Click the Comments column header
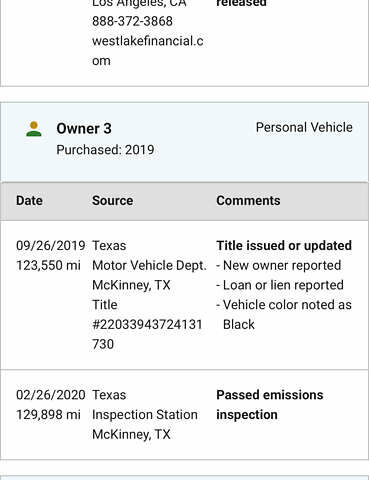This screenshot has height=480, width=369. coord(248,201)
